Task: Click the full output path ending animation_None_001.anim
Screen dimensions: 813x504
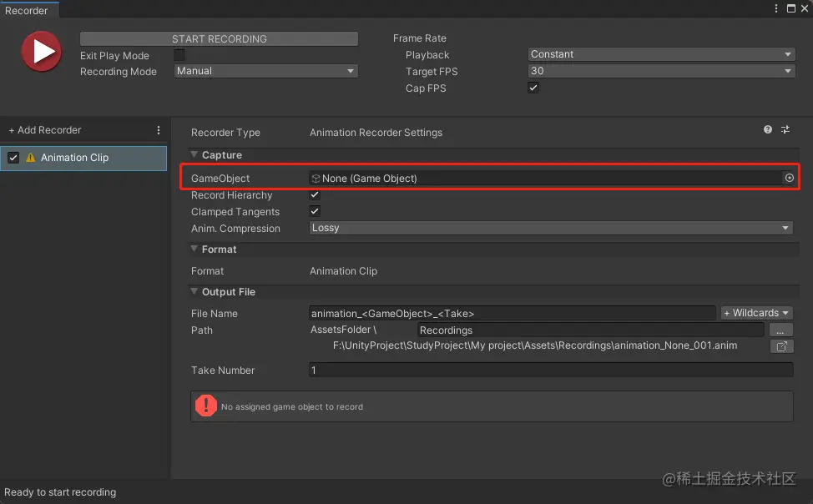Action: (x=534, y=345)
